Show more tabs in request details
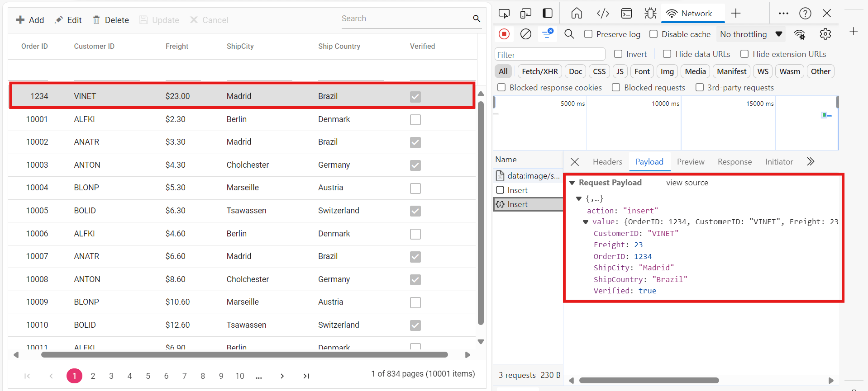The height and width of the screenshot is (391, 868). pos(810,162)
